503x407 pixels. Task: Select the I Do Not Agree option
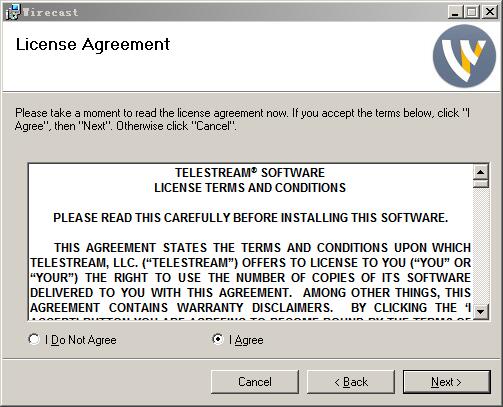point(34,339)
